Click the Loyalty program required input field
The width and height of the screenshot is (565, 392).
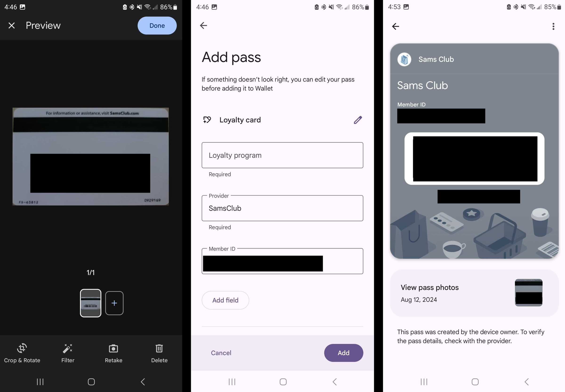[282, 155]
